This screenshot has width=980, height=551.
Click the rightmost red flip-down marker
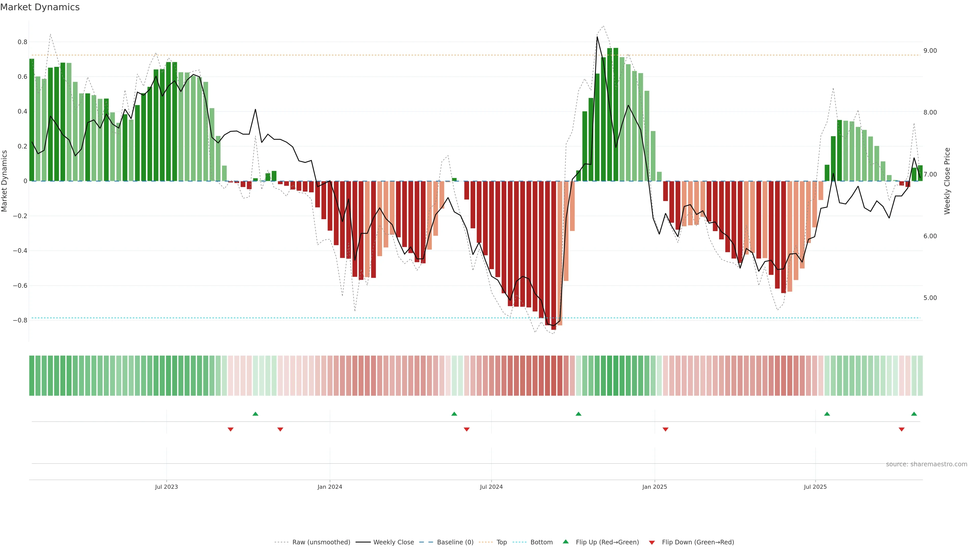click(x=901, y=429)
